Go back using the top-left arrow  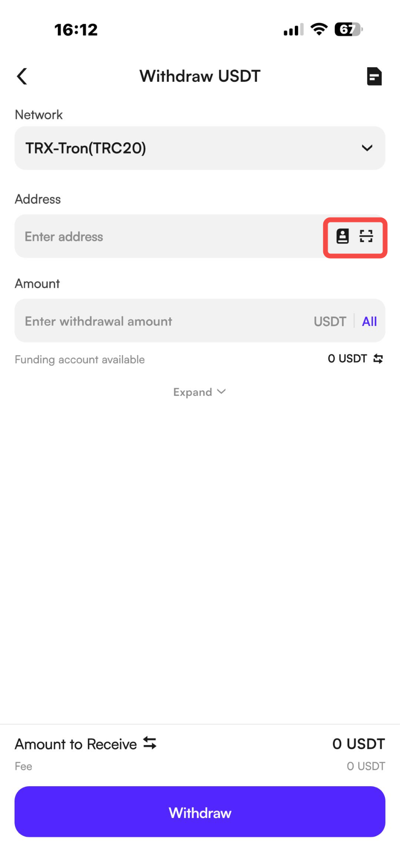22,76
